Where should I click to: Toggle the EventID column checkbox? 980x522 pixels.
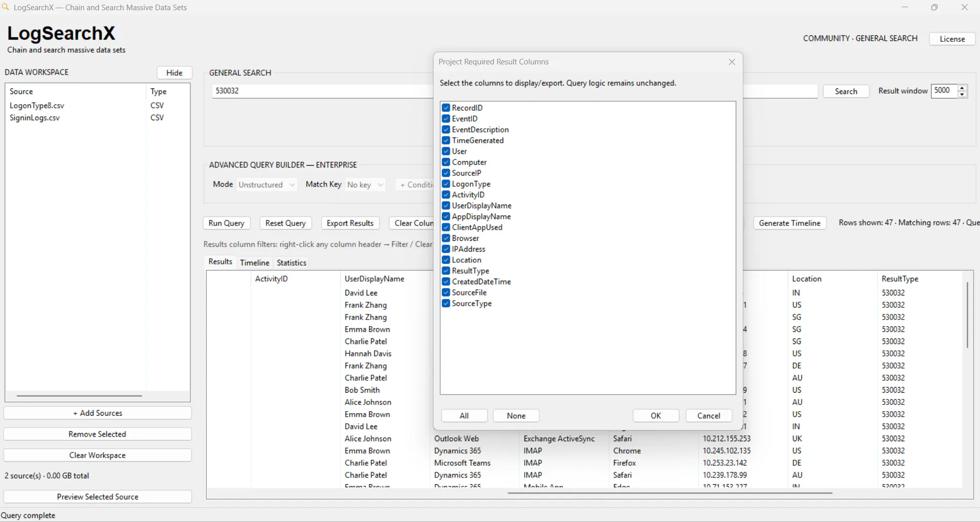coord(446,119)
